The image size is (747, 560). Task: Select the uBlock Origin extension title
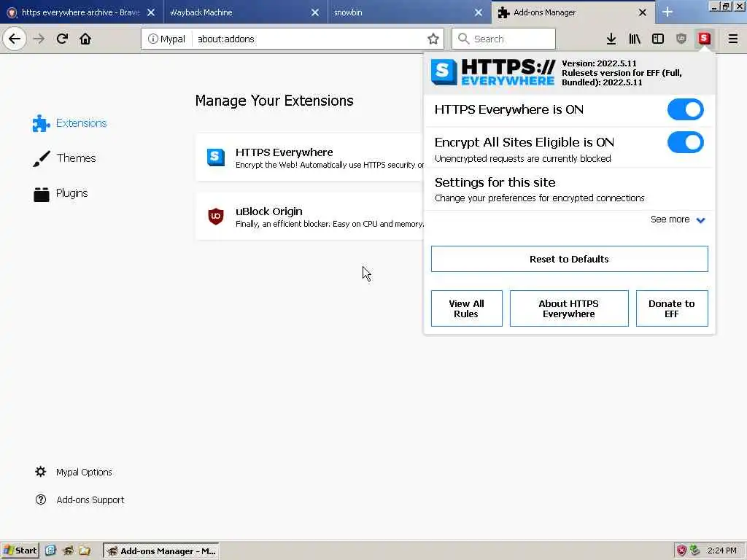(269, 211)
